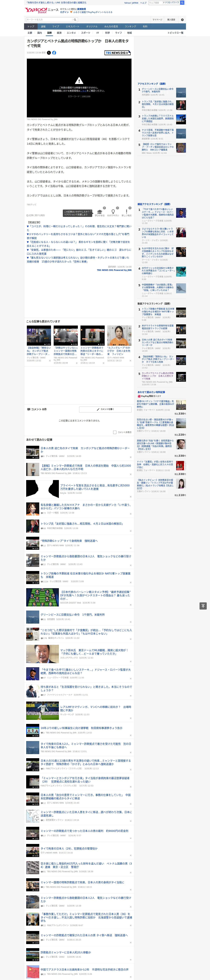210x980 pixels.
Task: Open マイページ link
Action: [x=157, y=20]
